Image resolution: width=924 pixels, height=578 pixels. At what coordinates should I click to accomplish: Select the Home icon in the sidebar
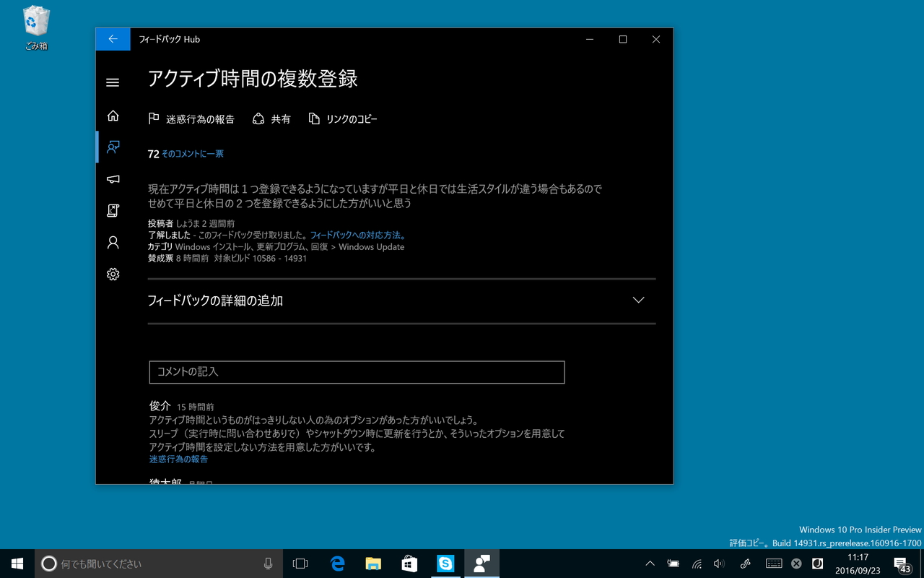(113, 115)
